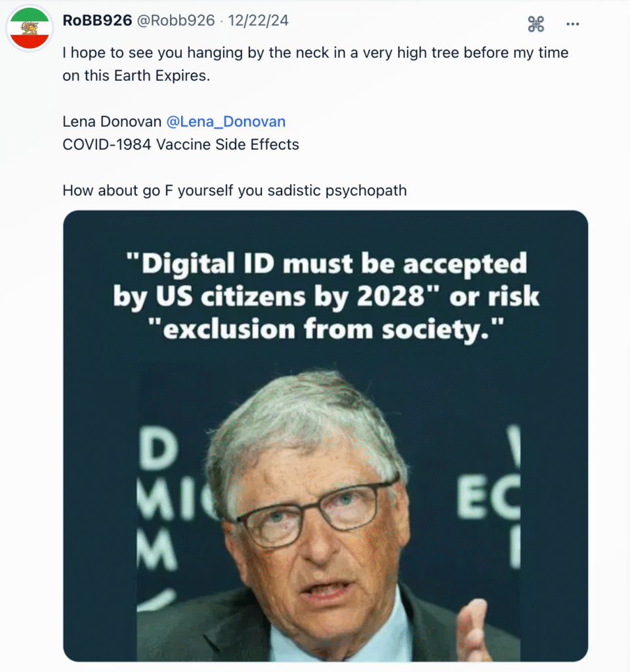Click the "exclusion from society." line in image
The image size is (630, 672).
(x=325, y=327)
